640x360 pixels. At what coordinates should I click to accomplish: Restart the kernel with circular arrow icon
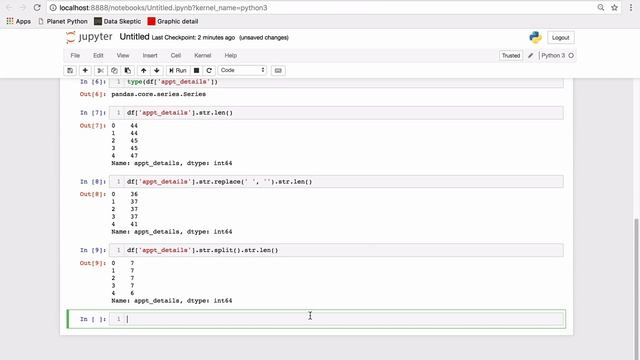point(209,71)
